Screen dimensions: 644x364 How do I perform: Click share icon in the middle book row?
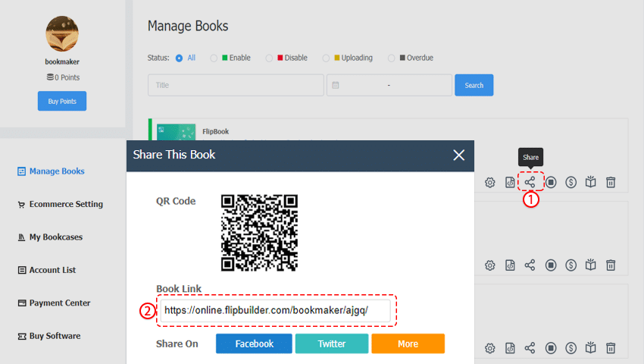tap(530, 265)
